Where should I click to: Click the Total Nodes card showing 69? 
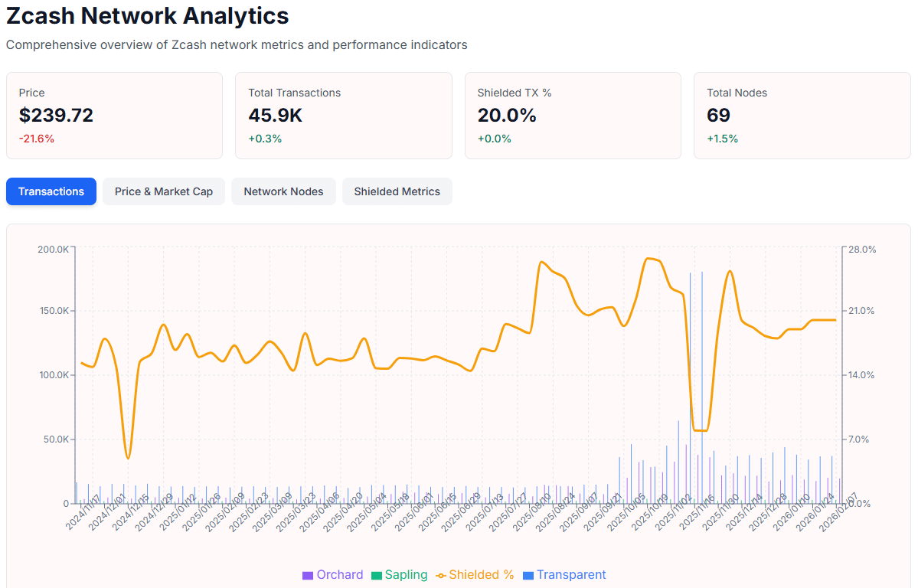[802, 115]
